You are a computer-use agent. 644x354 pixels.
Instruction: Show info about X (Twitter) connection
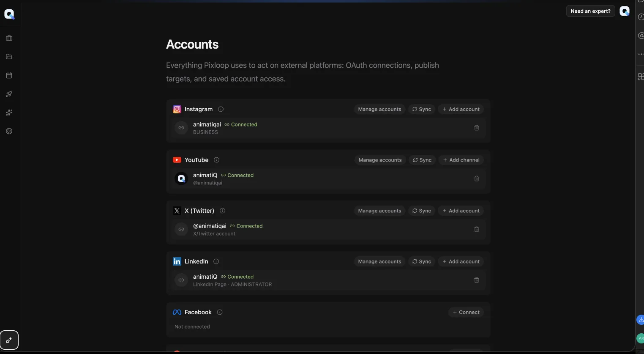(222, 211)
